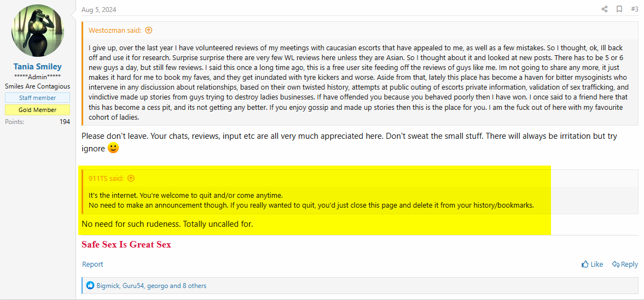Screen dimensions: 644x300
Task: Like the post by Tania Smiley
Action: 592,264
